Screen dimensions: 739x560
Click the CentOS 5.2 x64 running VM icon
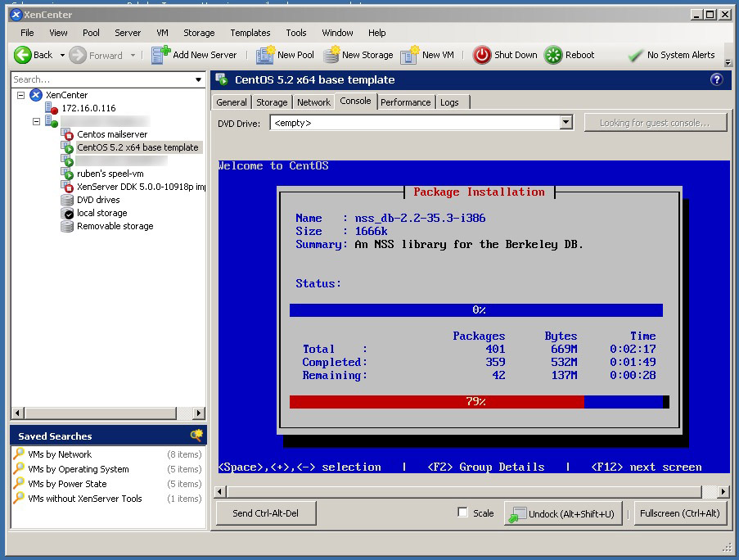tap(67, 147)
